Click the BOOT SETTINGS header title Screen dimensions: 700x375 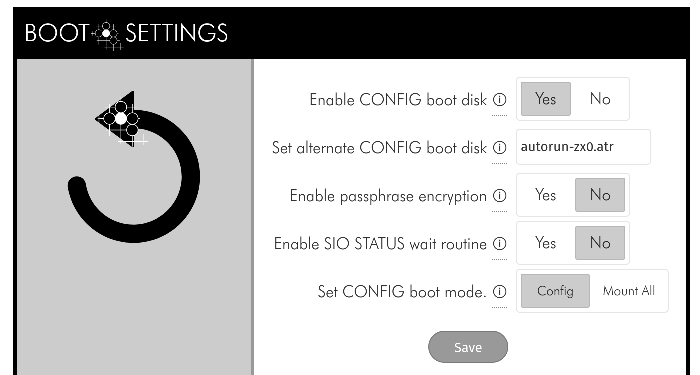click(126, 33)
